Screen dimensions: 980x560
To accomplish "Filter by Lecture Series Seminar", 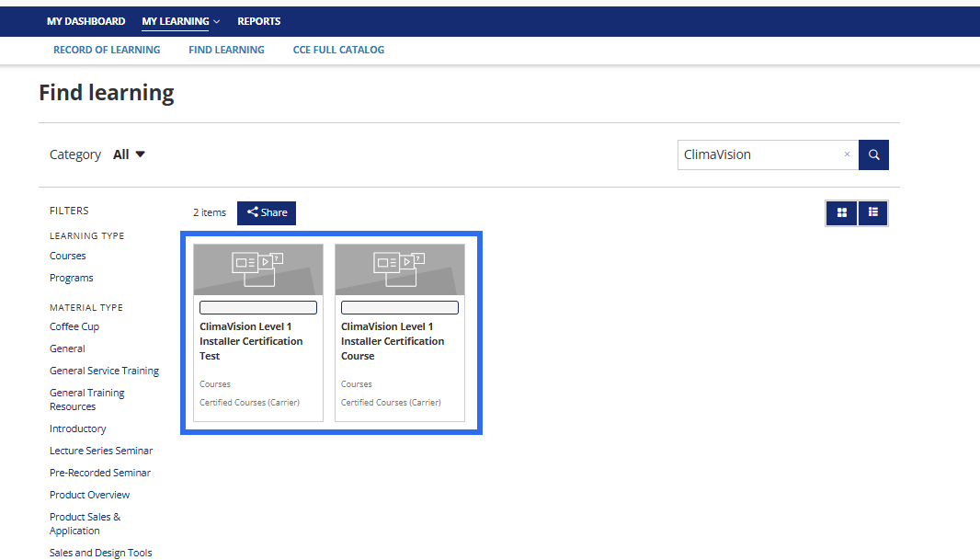I will click(x=101, y=451).
